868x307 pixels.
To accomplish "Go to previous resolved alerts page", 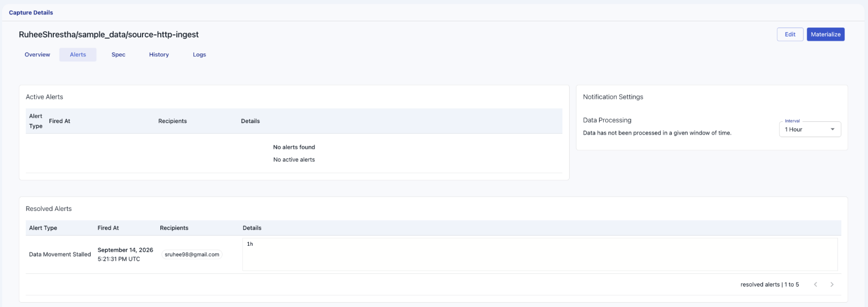I will tap(815, 284).
